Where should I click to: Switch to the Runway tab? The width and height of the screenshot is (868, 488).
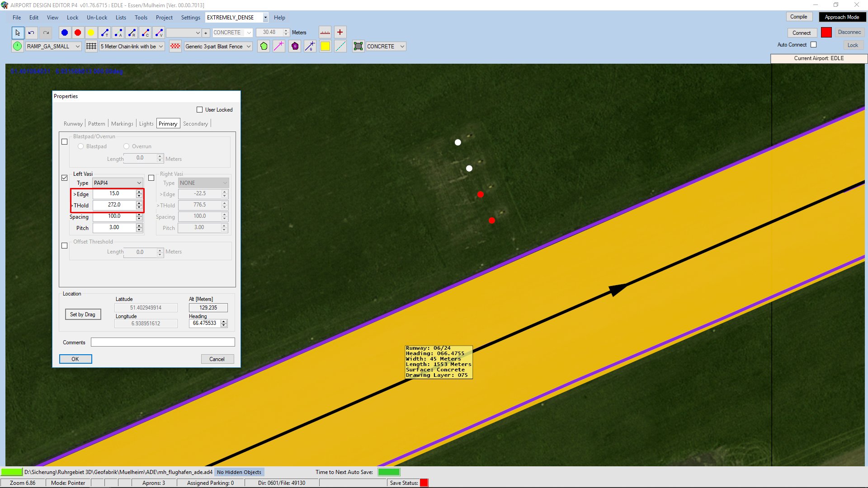click(73, 124)
